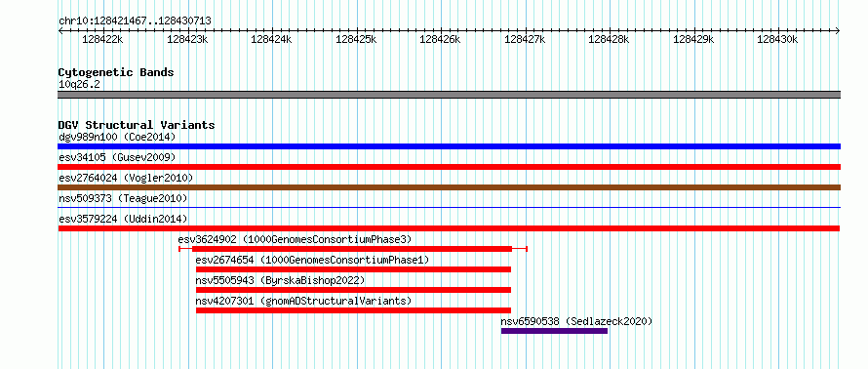This screenshot has height=369, width=868.
Task: Click ruler position 128424k
Action: pyautogui.click(x=271, y=39)
